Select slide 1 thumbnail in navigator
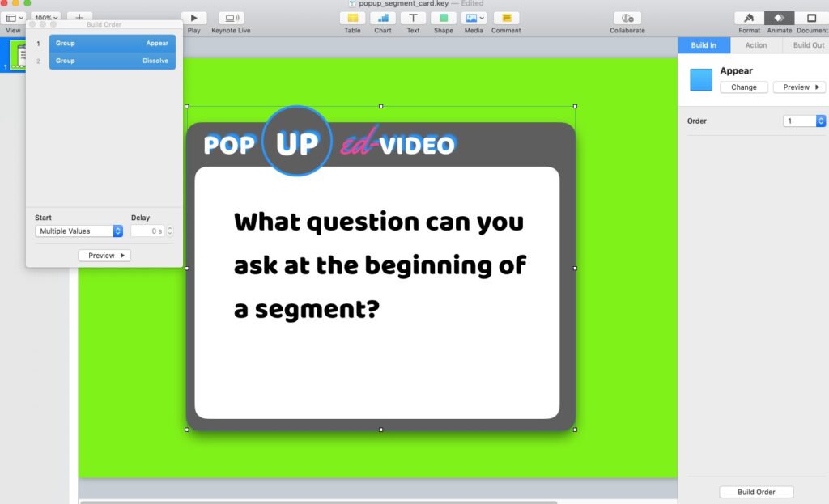This screenshot has height=504, width=829. coord(18,55)
